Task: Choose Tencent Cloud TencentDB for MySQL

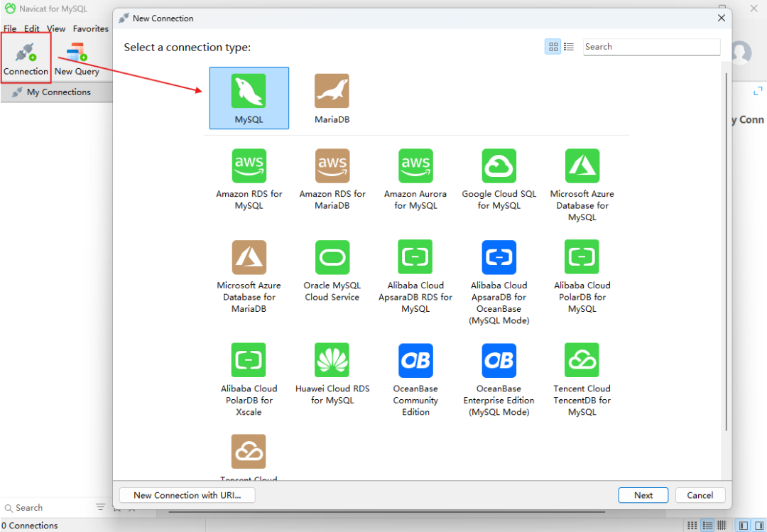Action: 582,380
